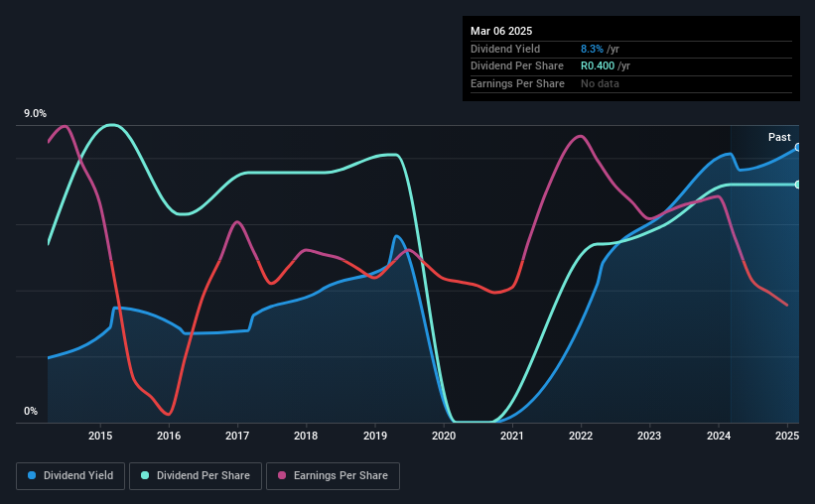
Task: Click the 2025 label on the time axis
Action: point(787,436)
